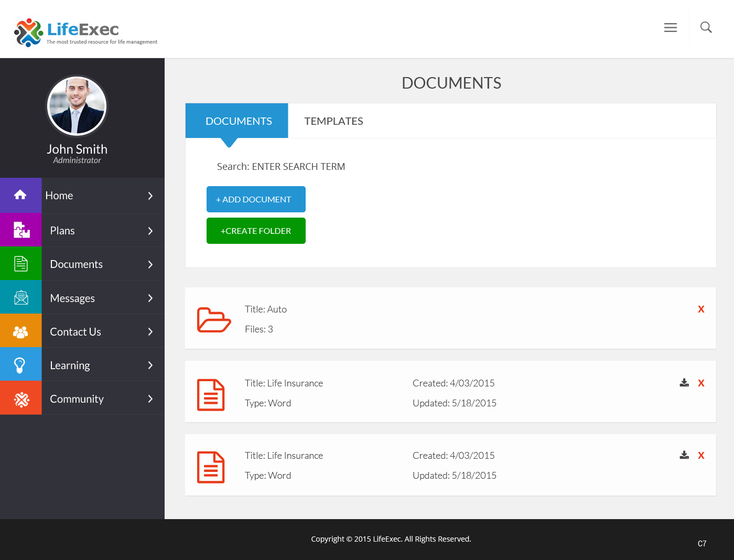Download the second Life Insurance document
The width and height of the screenshot is (734, 560).
684,455
